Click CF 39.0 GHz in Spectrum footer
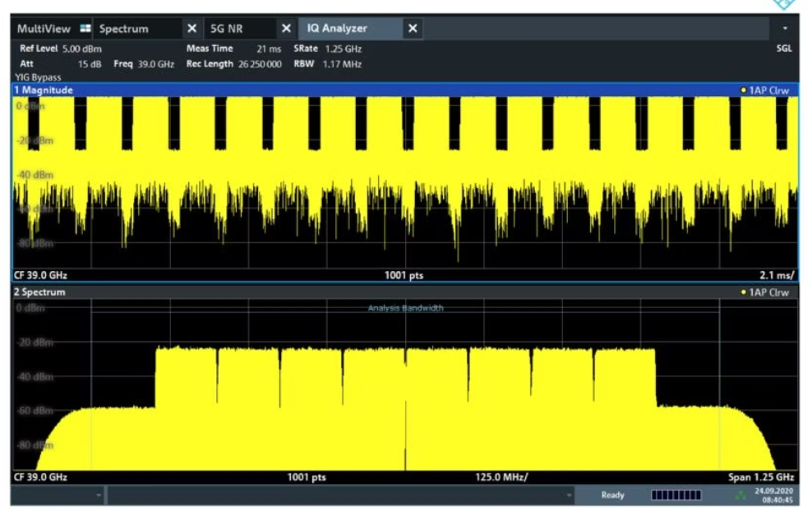 (x=40, y=476)
